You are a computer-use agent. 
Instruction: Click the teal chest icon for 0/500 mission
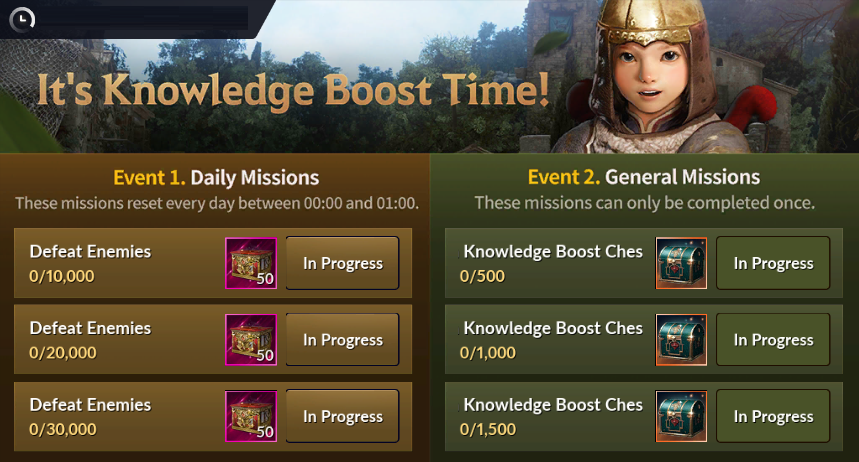pyautogui.click(x=682, y=263)
